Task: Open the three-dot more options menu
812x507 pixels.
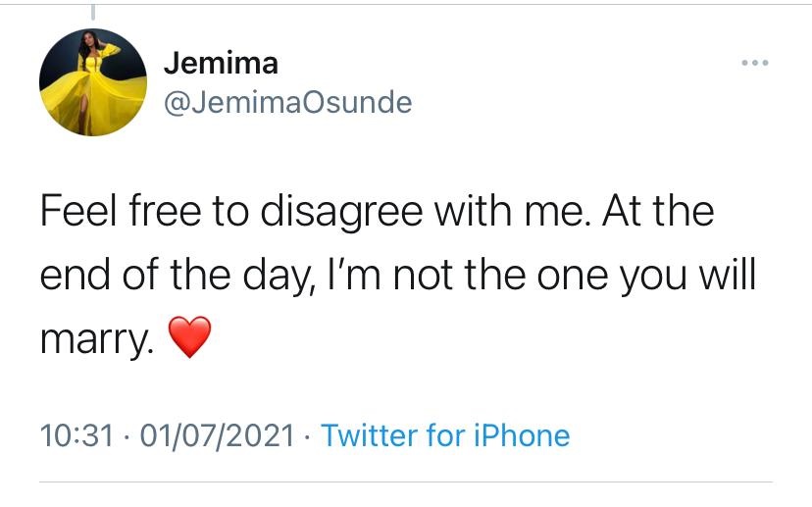Action: pos(755,64)
